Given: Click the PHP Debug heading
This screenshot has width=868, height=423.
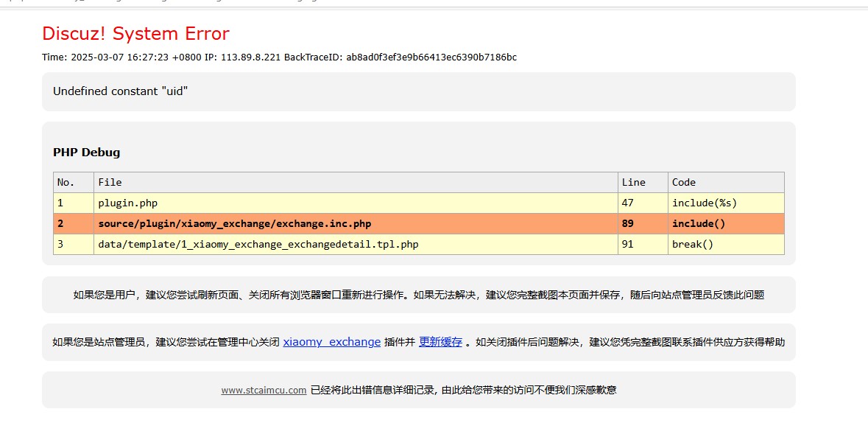Looking at the screenshot, I should [x=86, y=153].
